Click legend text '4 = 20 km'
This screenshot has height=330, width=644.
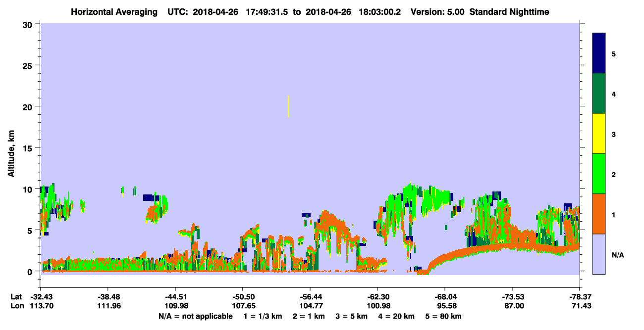tap(396, 316)
